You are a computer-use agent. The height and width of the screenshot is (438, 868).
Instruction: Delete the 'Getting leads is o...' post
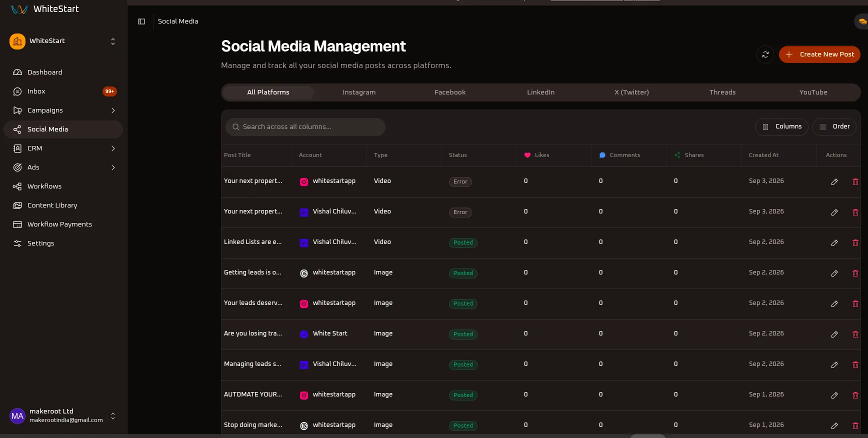[x=855, y=273]
